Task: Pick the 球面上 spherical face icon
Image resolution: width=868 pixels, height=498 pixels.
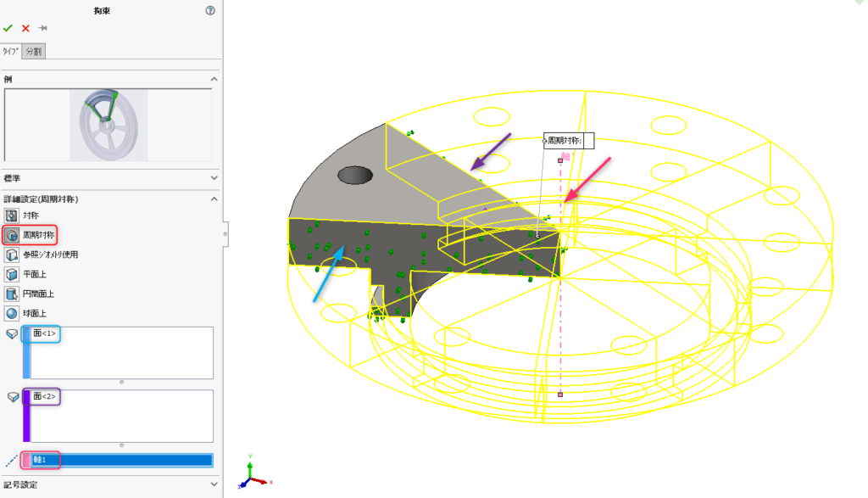Action: (12, 313)
